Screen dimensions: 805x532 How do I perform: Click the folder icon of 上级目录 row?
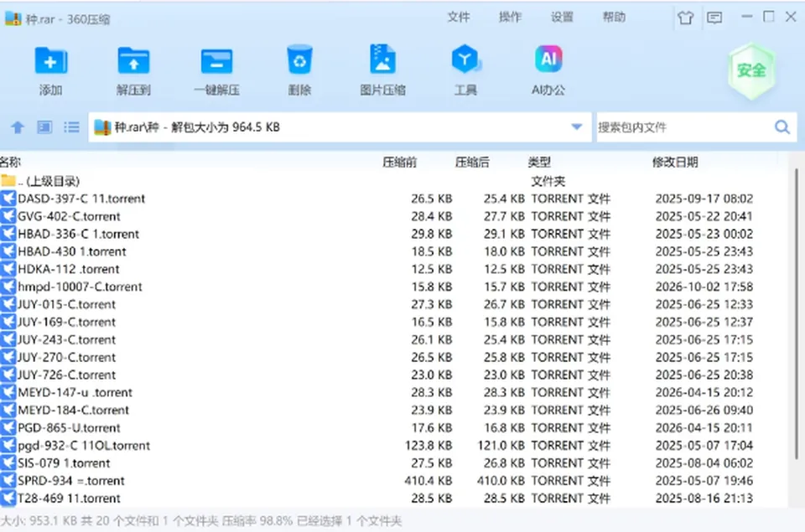pos(8,181)
